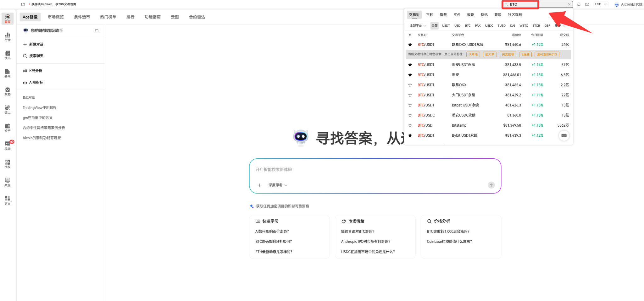Open the 资产 assets sidebar icon
The height and width of the screenshot is (301, 644).
tap(8, 128)
